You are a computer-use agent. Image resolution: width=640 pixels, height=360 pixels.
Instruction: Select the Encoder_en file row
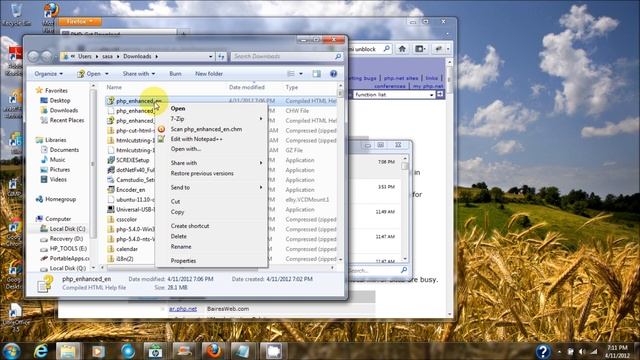[130, 190]
